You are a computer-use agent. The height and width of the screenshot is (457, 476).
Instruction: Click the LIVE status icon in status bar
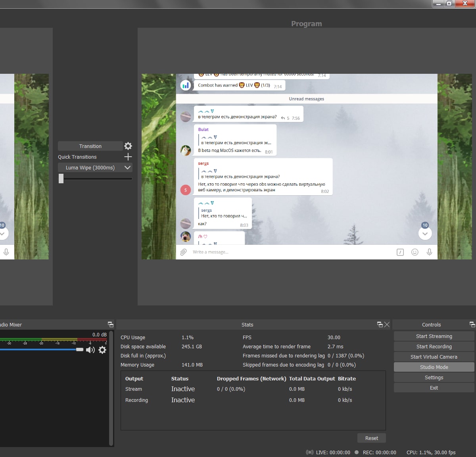click(x=309, y=452)
